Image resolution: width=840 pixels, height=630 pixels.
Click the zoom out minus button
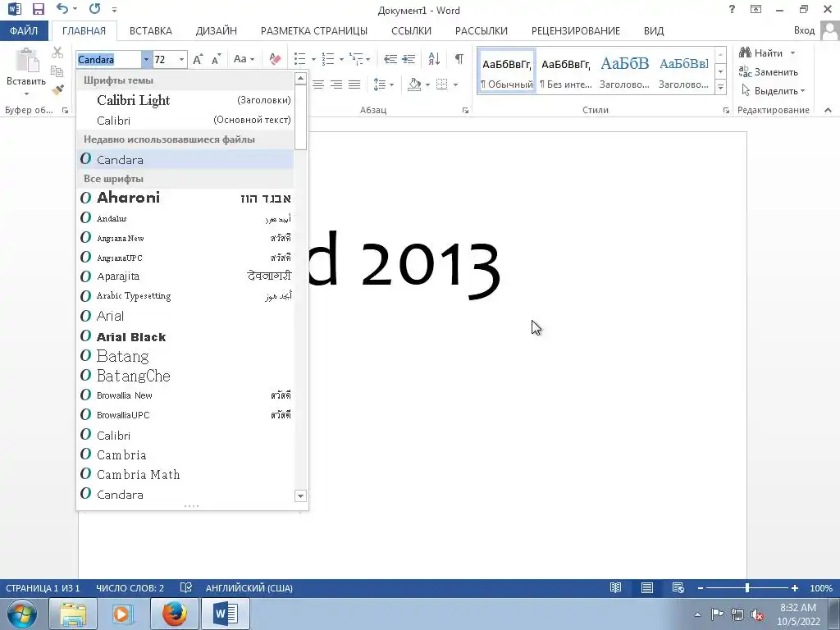pyautogui.click(x=701, y=587)
